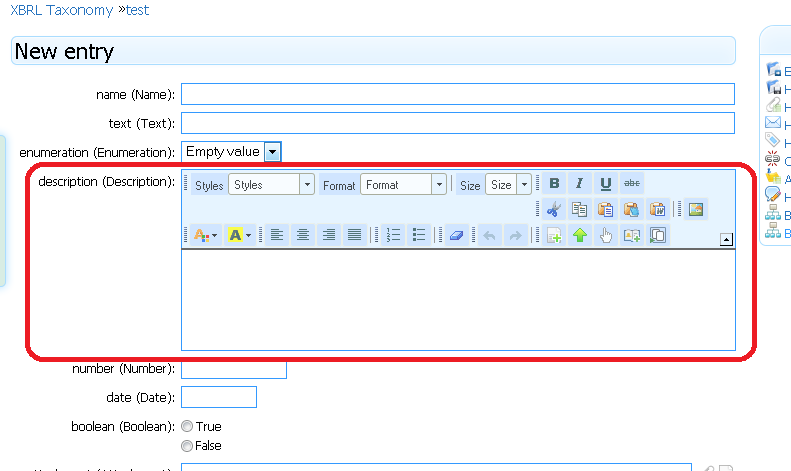Click the Cut scissors icon
The width and height of the screenshot is (791, 471).
(554, 209)
